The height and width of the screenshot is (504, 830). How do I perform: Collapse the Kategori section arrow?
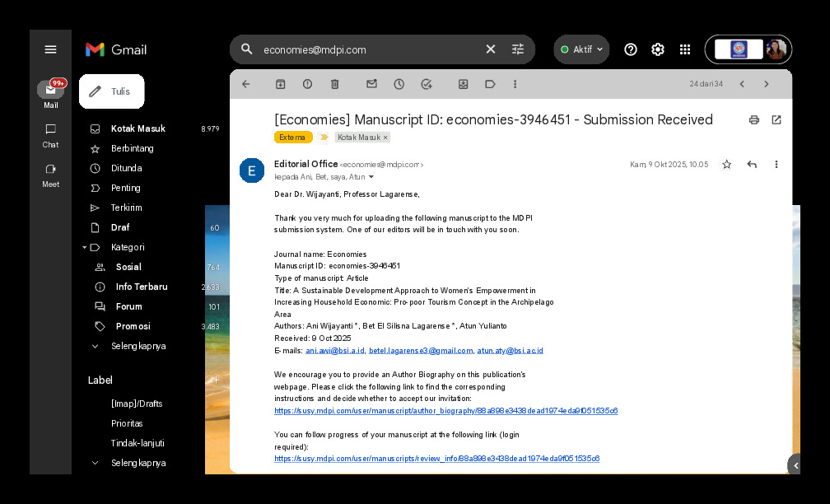point(84,247)
